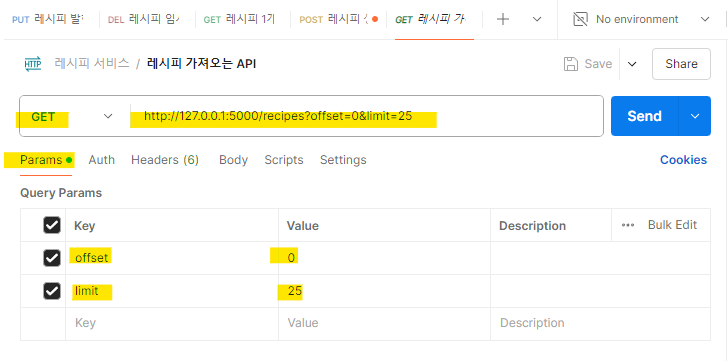Open the Settings tab

pyautogui.click(x=343, y=160)
